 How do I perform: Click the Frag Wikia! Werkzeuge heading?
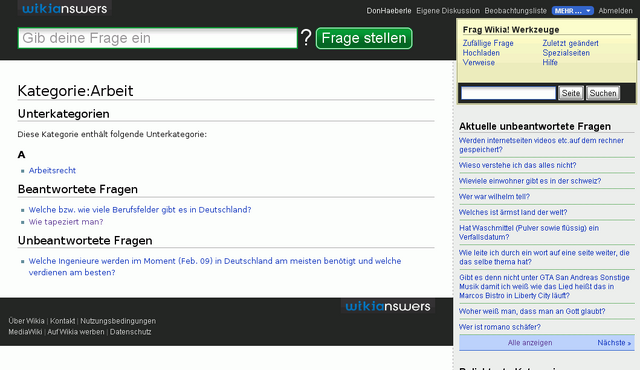pos(511,30)
